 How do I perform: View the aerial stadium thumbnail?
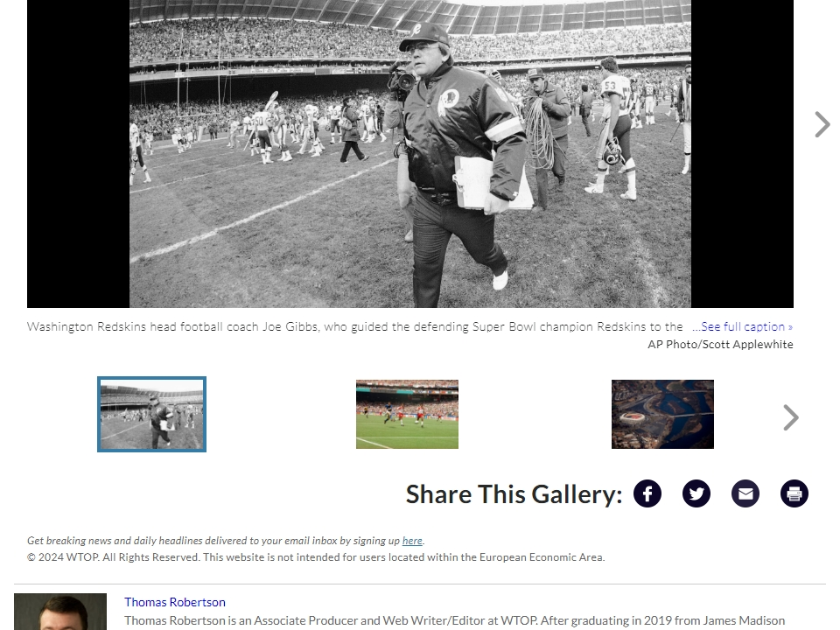(x=662, y=414)
